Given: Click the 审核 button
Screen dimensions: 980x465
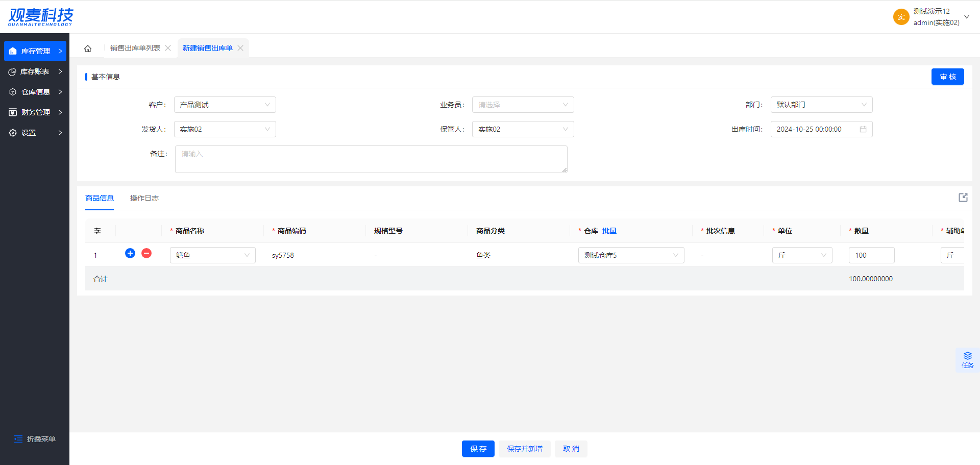Looking at the screenshot, I should [x=948, y=77].
